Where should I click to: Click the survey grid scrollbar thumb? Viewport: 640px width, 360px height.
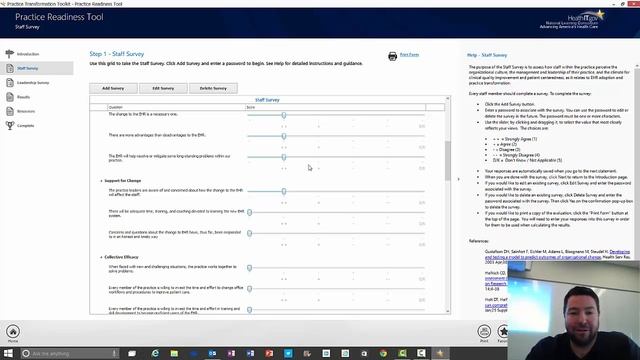pos(448,160)
